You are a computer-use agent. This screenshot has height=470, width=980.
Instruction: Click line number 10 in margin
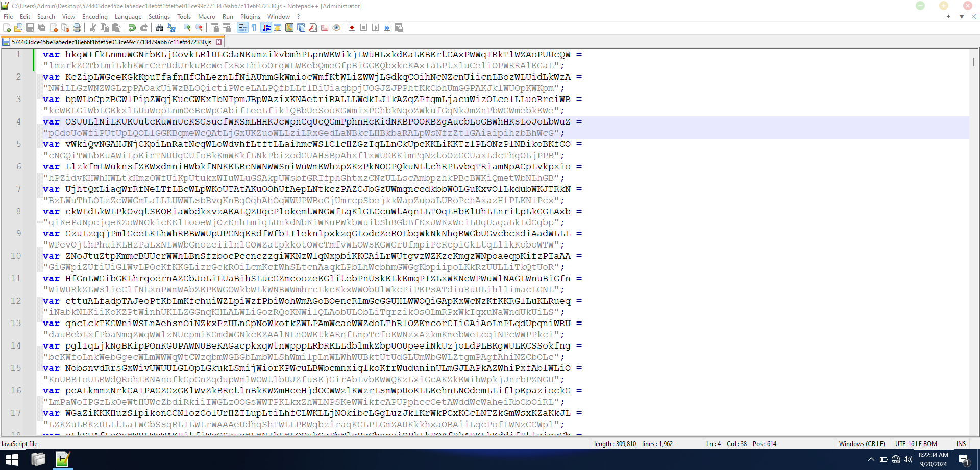point(16,256)
